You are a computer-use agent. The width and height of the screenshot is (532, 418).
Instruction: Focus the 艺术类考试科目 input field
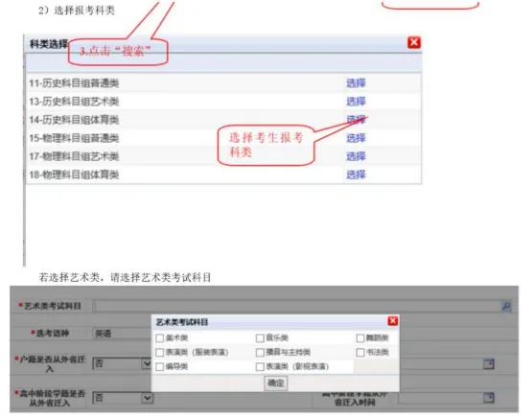coord(298,306)
